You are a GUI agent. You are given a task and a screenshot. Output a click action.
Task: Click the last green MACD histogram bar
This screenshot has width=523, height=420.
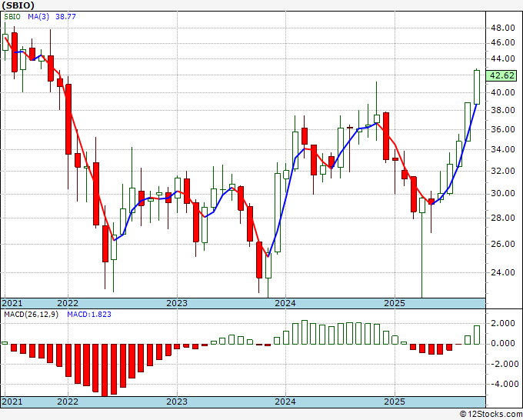[477, 335]
